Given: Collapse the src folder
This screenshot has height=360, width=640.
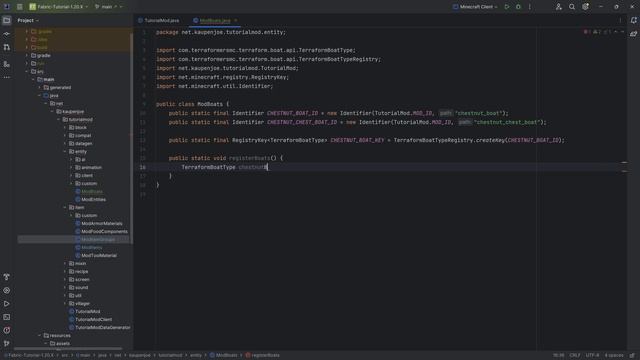Looking at the screenshot, I should (27, 71).
